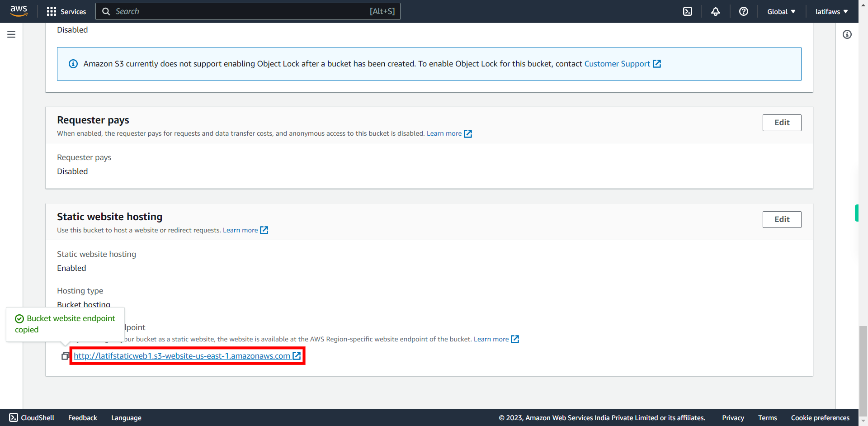Select the Static website hosting heading text

pos(109,217)
